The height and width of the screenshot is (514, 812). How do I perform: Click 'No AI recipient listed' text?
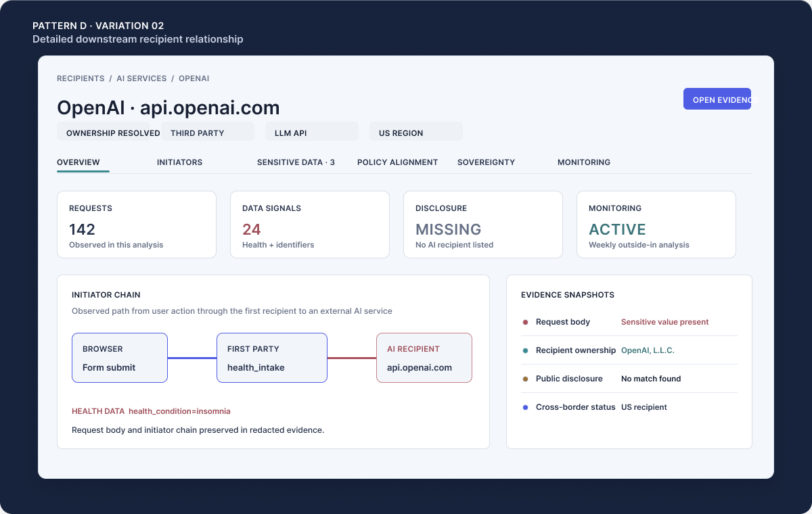[454, 245]
